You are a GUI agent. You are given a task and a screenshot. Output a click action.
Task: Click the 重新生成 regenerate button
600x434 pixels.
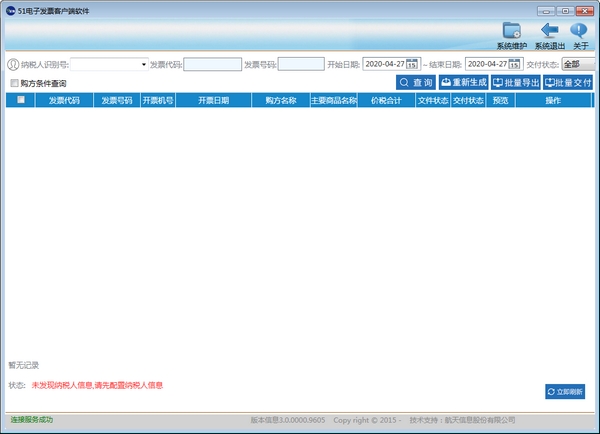tap(463, 83)
